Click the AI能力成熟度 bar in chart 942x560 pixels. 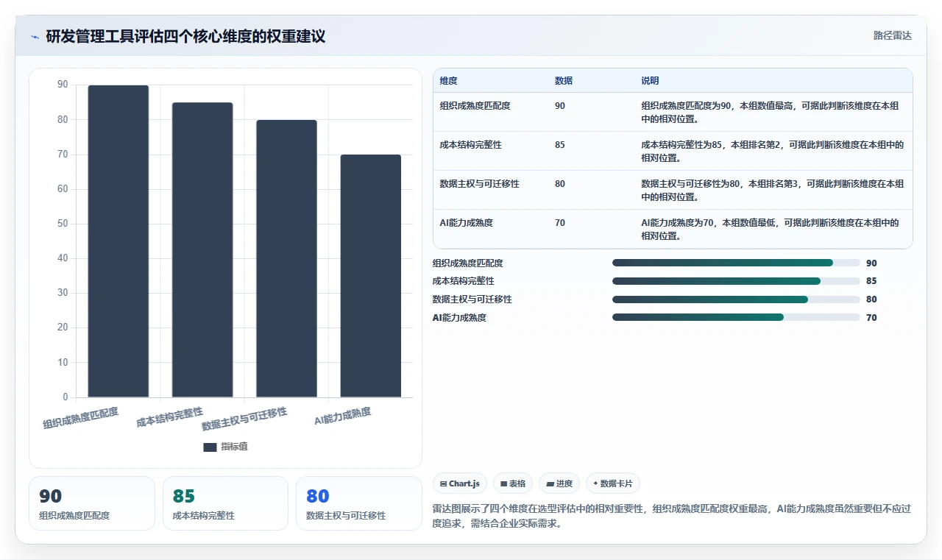[x=370, y=276]
